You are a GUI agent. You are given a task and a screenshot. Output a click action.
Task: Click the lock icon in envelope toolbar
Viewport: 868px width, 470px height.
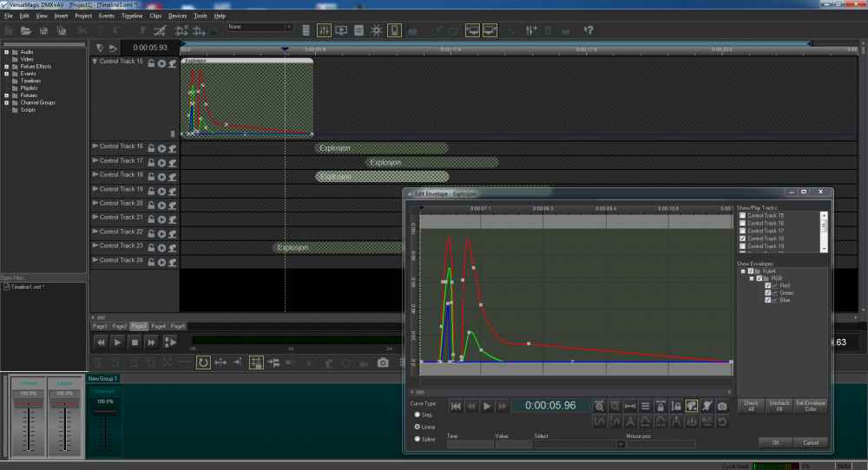(661, 406)
